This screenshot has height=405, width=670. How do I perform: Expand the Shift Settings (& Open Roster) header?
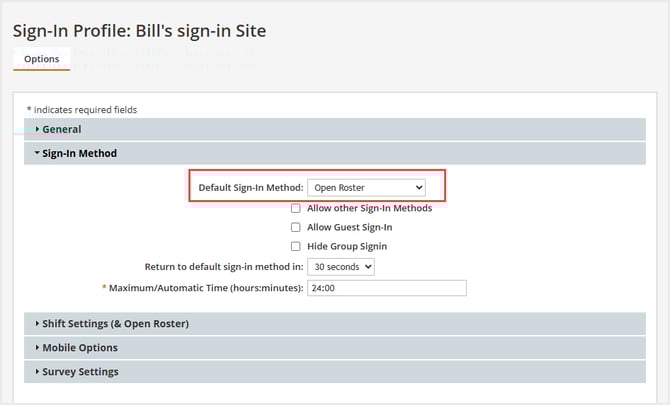115,323
